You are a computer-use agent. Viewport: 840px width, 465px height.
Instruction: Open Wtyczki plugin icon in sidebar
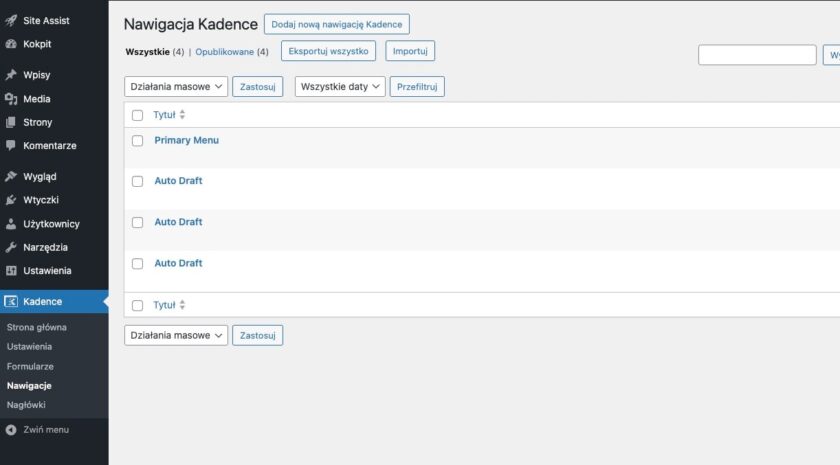pyautogui.click(x=11, y=200)
